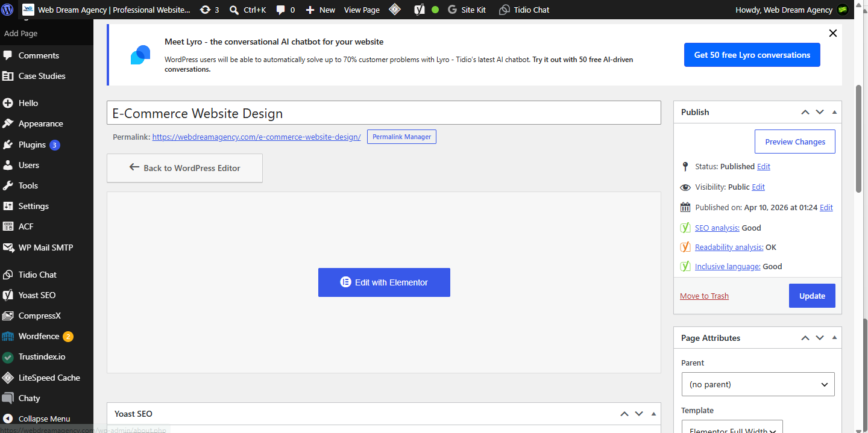Collapse the Yoast SEO panel
The image size is (868, 433).
coord(653,414)
